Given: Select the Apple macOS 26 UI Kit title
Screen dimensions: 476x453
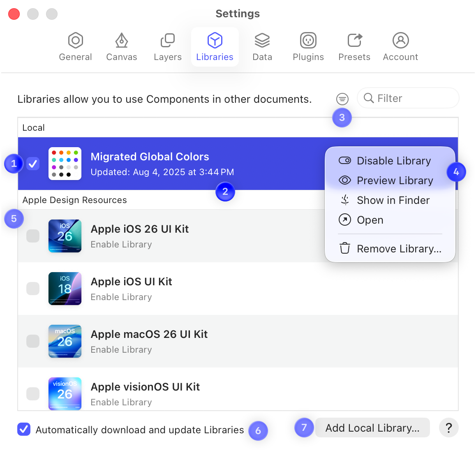Looking at the screenshot, I should click(x=149, y=334).
